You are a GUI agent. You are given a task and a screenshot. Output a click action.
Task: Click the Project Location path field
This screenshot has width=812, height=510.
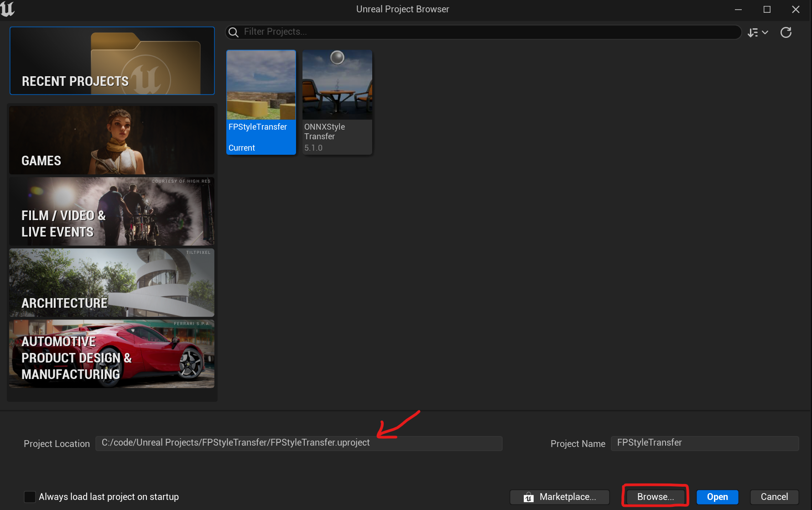(x=299, y=443)
